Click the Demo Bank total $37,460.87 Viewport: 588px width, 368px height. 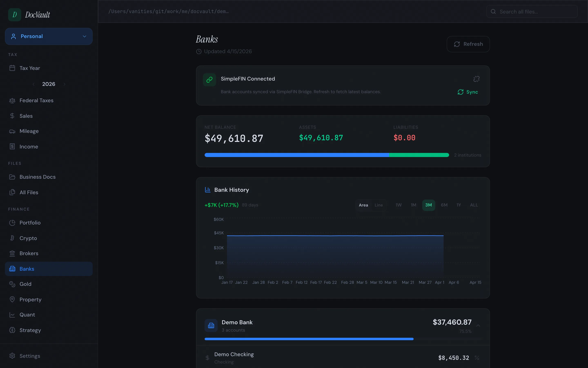[x=452, y=322]
